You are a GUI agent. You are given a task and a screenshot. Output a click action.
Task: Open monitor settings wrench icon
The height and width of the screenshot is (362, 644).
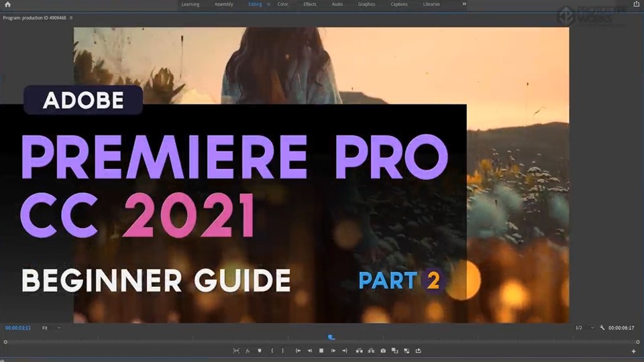(x=602, y=328)
